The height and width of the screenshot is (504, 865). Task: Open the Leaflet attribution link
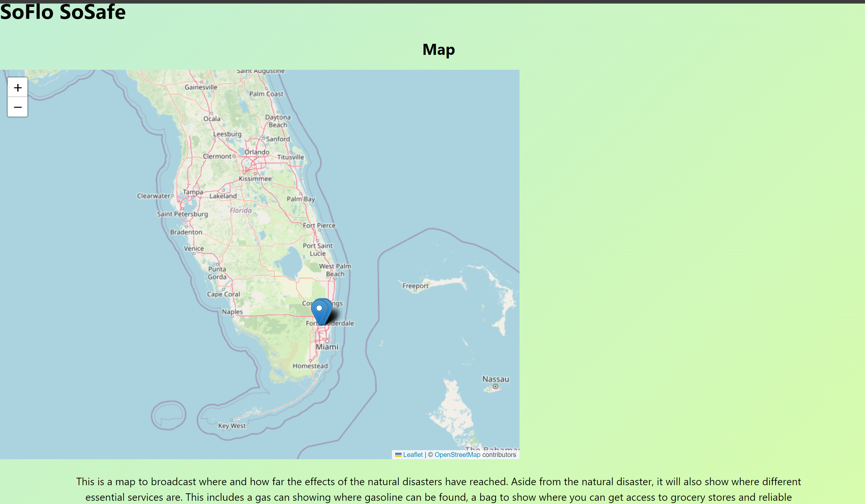pos(413,455)
